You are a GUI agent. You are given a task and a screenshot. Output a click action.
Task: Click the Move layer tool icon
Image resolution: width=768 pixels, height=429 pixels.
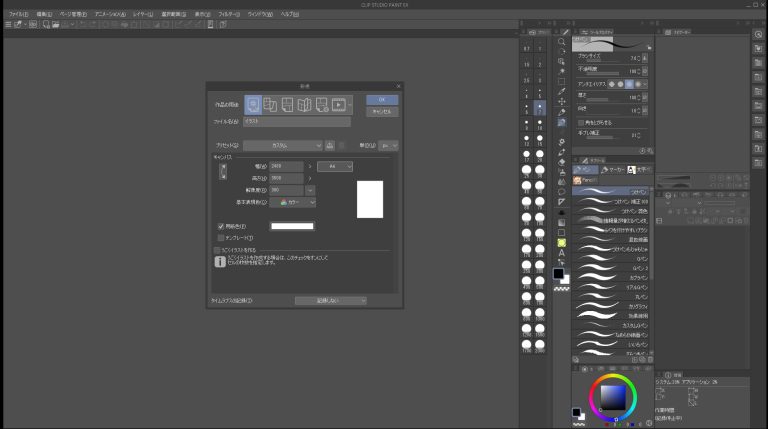tap(562, 101)
